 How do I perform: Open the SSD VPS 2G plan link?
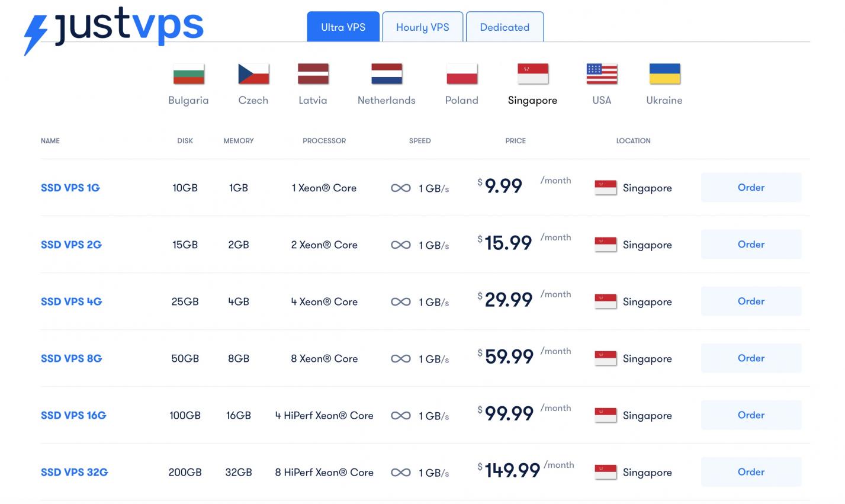coord(71,245)
